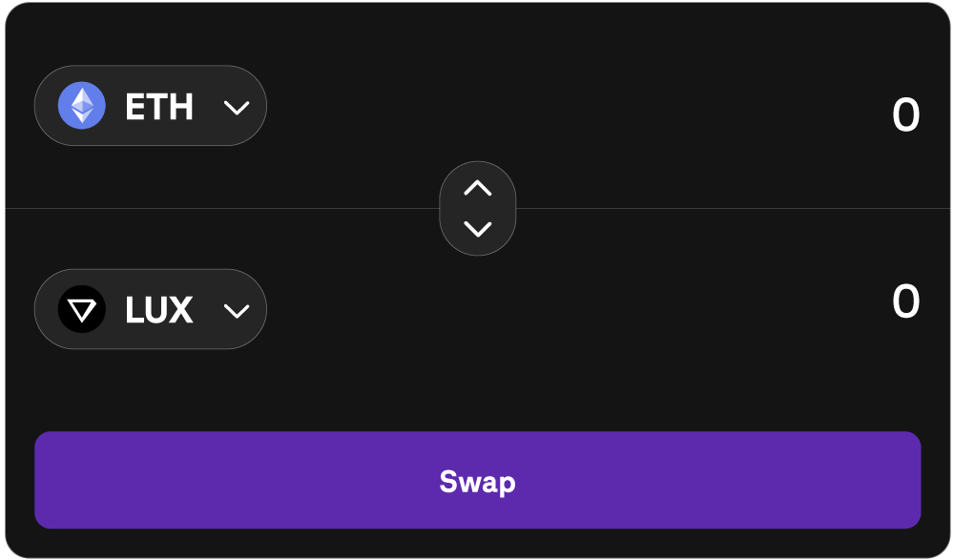Click the ETH token label text

[x=159, y=107]
